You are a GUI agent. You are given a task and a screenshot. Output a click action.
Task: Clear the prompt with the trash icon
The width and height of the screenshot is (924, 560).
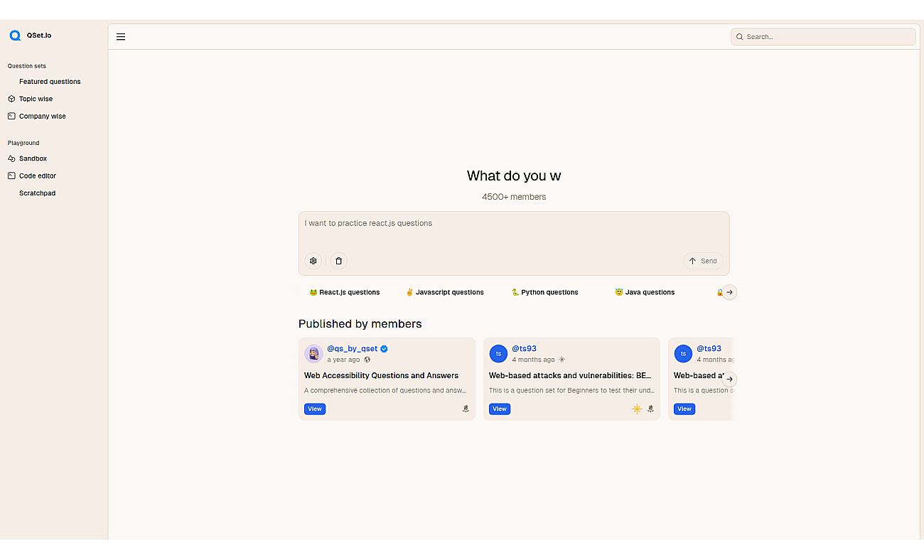point(339,261)
